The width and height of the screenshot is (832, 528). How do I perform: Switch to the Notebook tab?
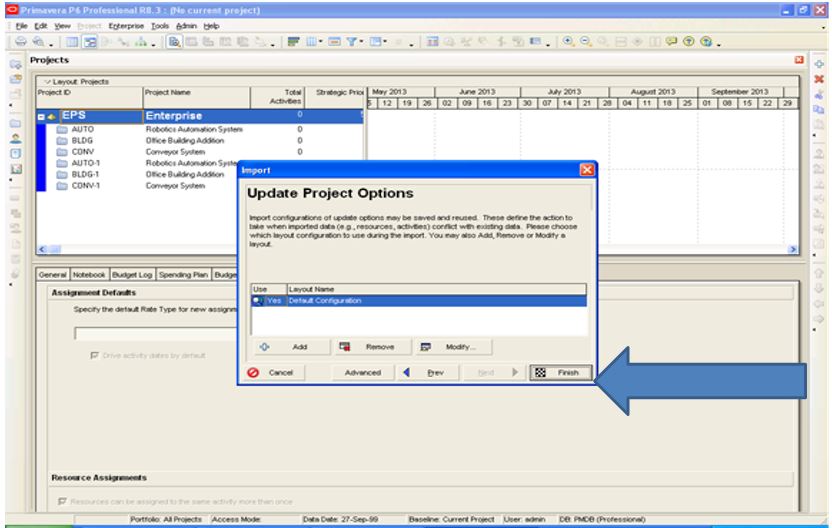[x=91, y=273]
